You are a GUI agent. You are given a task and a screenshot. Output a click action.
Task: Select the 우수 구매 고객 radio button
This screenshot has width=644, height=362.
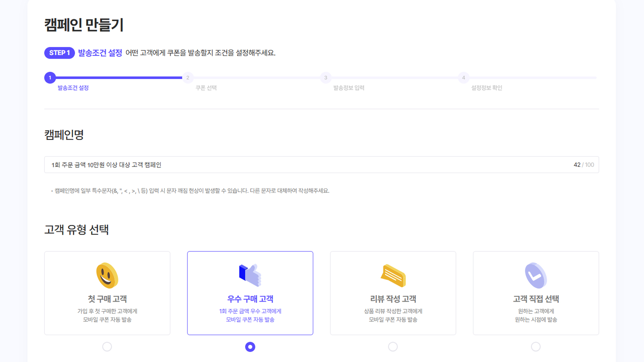[250, 347]
